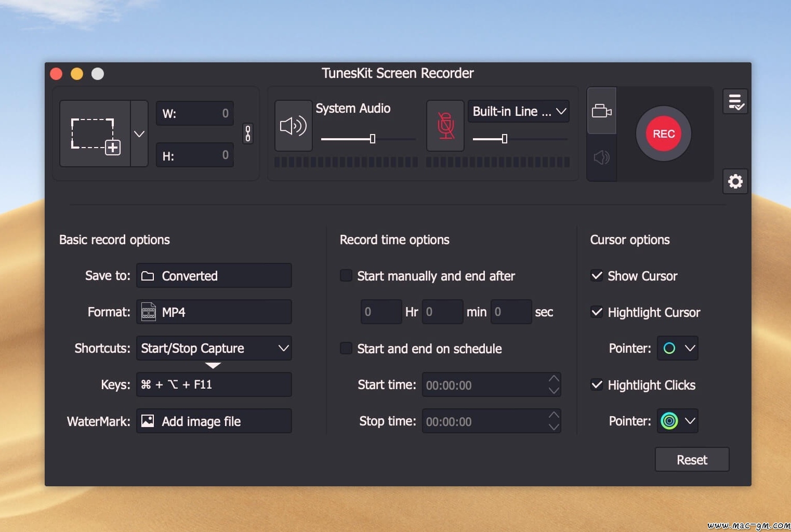Click the Hr duration input field
The height and width of the screenshot is (532, 791).
tap(381, 312)
